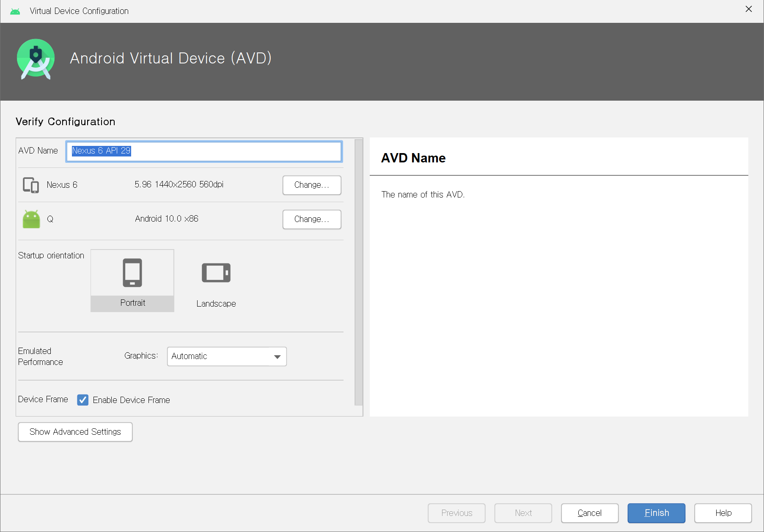Change the Nexus 6 hardware device

[x=312, y=185]
